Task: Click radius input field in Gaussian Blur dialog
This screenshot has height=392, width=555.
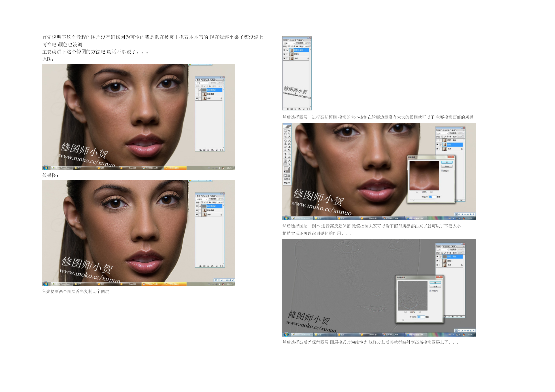Action: pos(433,197)
